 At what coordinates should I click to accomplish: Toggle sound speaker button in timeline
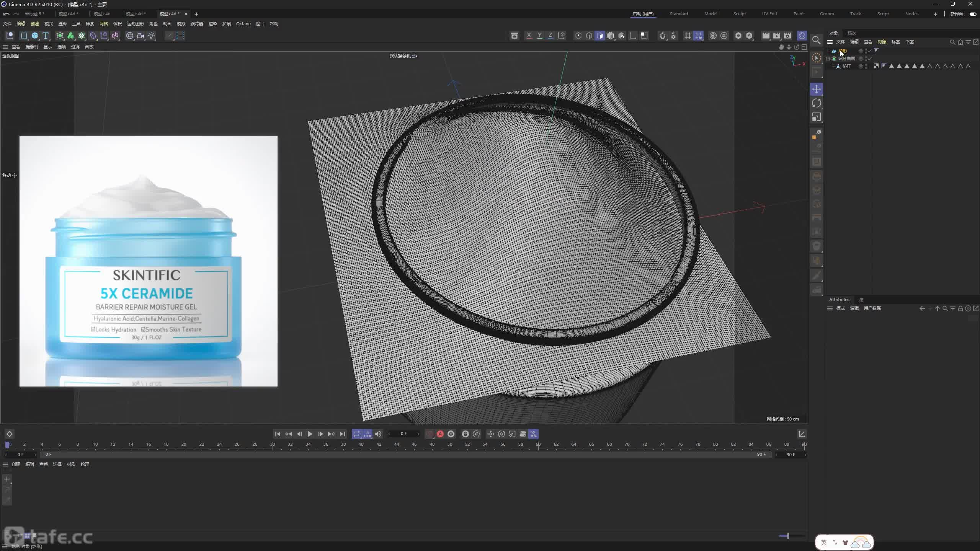click(x=378, y=434)
